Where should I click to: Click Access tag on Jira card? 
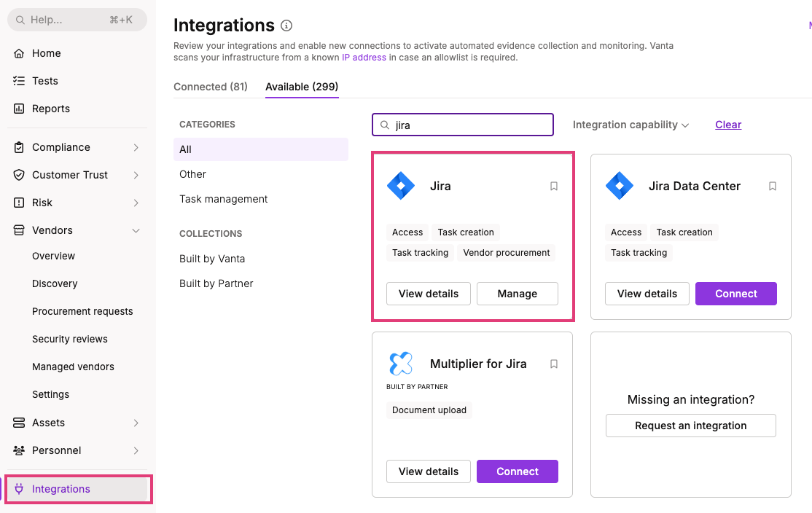pos(407,232)
